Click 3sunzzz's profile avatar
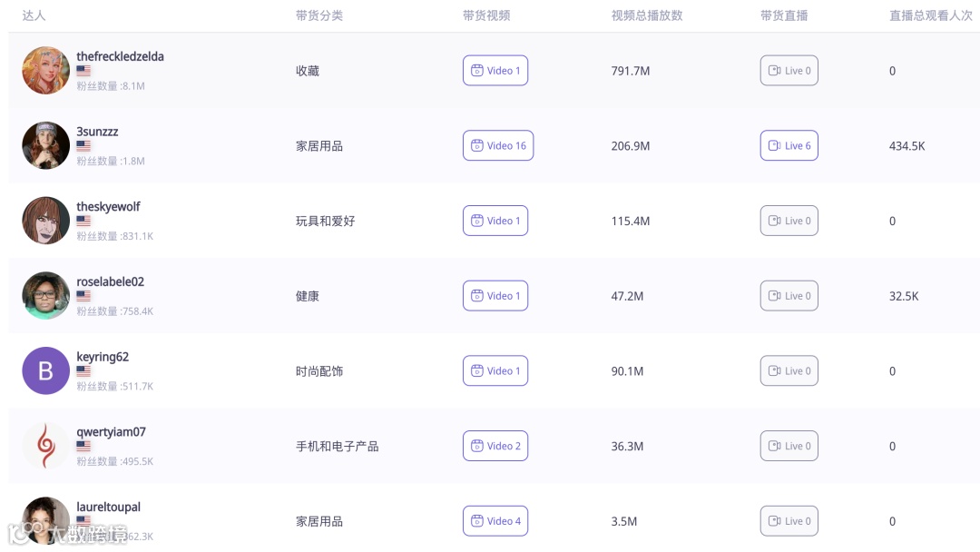The width and height of the screenshot is (980, 552). (46, 146)
